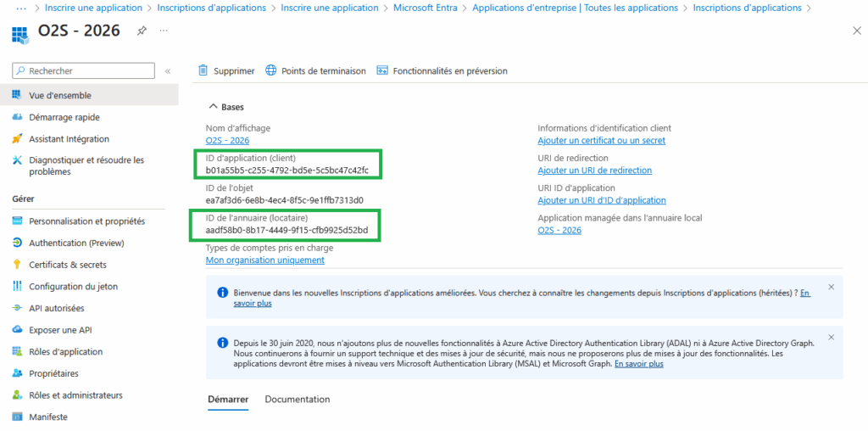Switch to the Documentation tab
The width and height of the screenshot is (868, 431).
click(x=298, y=400)
